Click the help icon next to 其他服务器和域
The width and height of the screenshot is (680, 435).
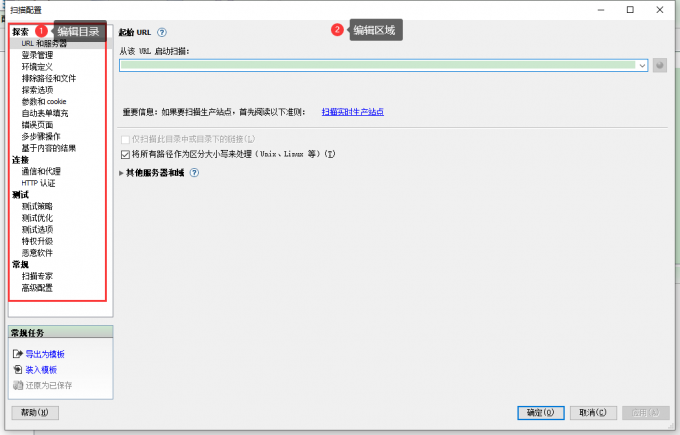[x=194, y=172]
